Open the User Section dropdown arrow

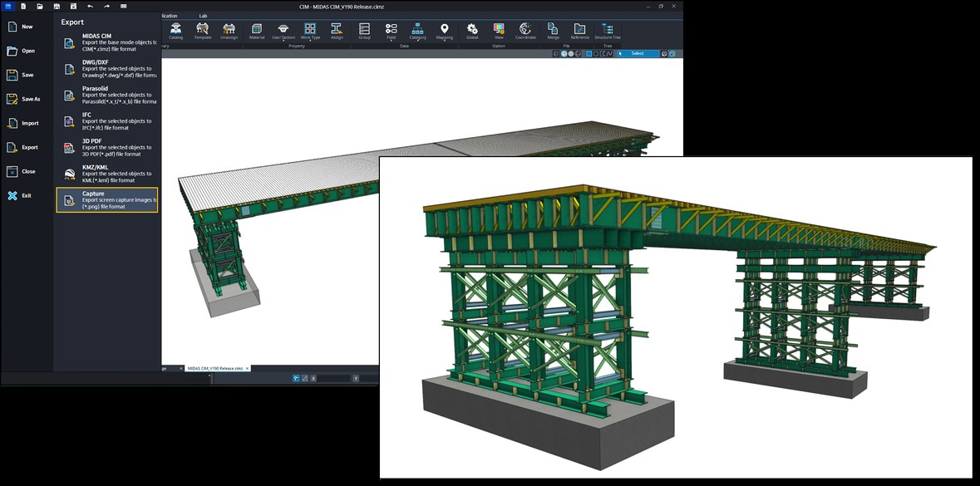click(283, 39)
